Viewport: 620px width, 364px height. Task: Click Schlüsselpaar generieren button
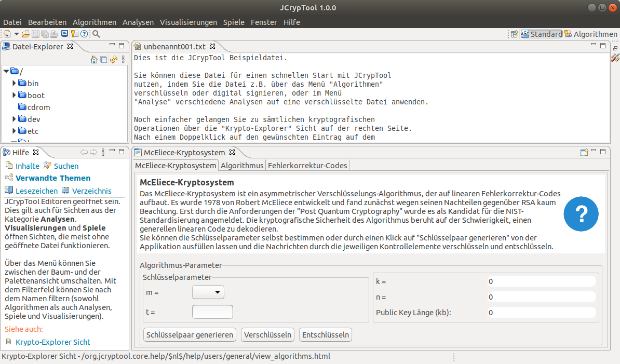(190, 335)
